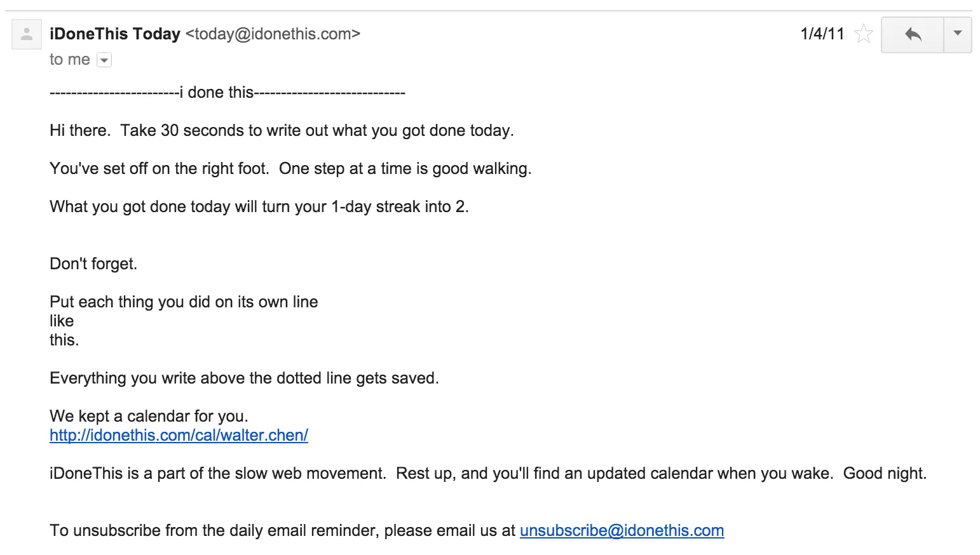Click the today@idonethis.com sender address
This screenshot has height=555, width=980.
point(273,34)
